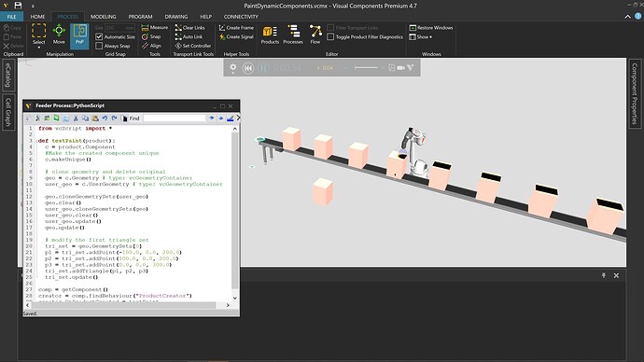644x362 pixels.
Task: Open the Processes editor
Action: pyautogui.click(x=293, y=35)
